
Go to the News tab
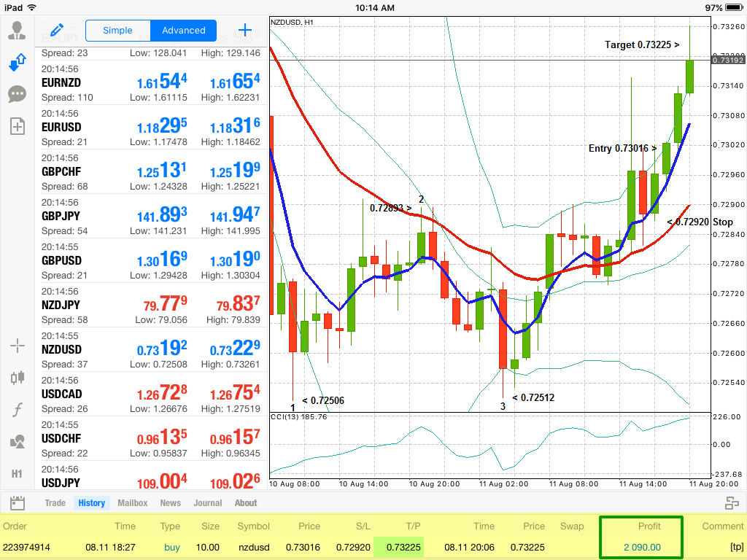[x=171, y=503]
